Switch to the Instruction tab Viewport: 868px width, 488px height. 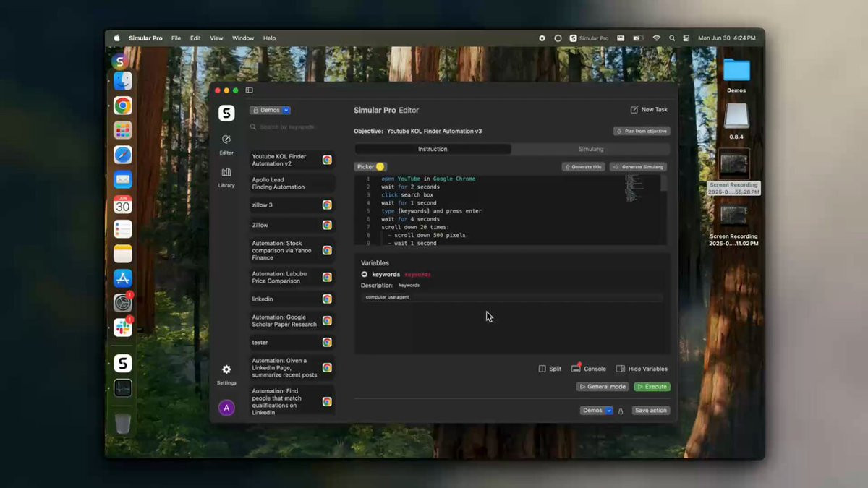433,149
